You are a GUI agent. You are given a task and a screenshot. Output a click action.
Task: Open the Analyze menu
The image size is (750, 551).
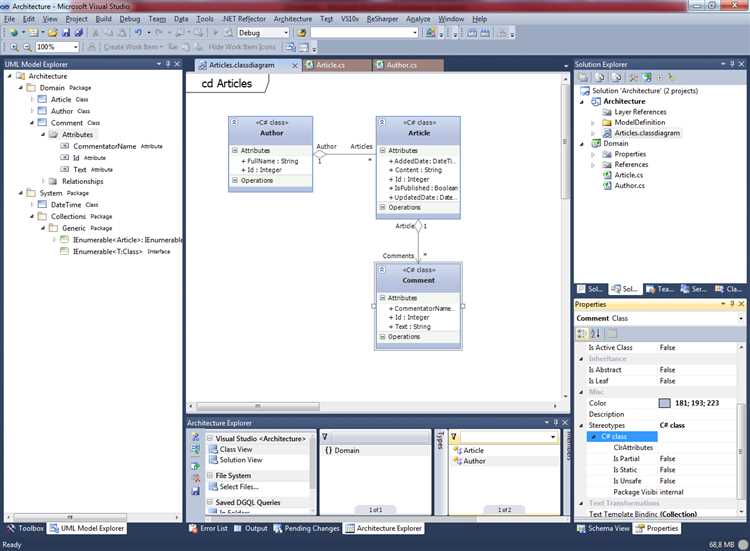(418, 19)
